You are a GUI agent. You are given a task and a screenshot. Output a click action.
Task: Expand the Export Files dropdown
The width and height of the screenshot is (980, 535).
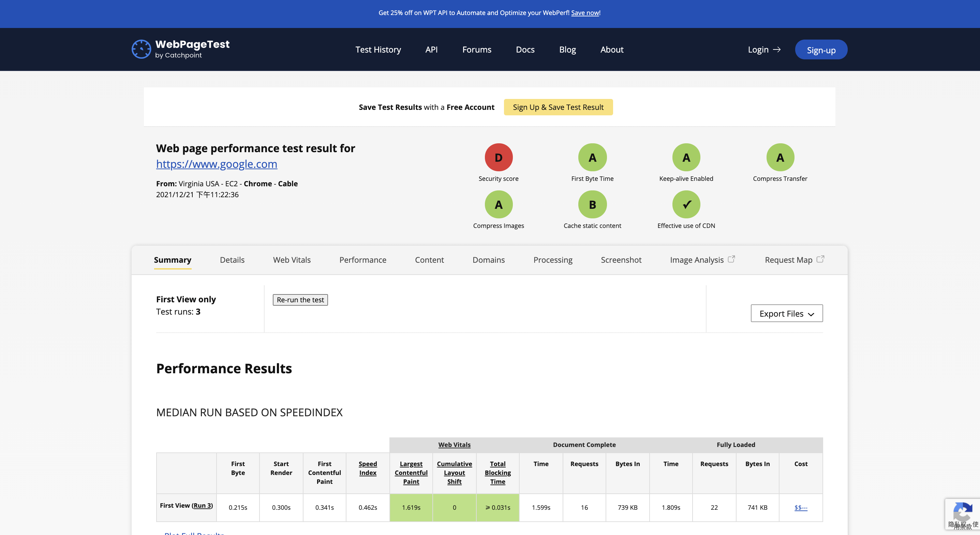point(786,313)
